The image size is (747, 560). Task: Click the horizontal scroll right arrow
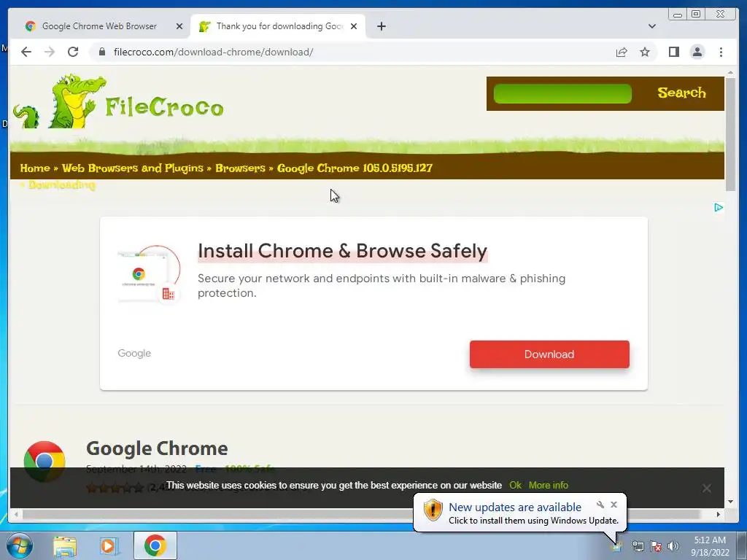(718, 514)
